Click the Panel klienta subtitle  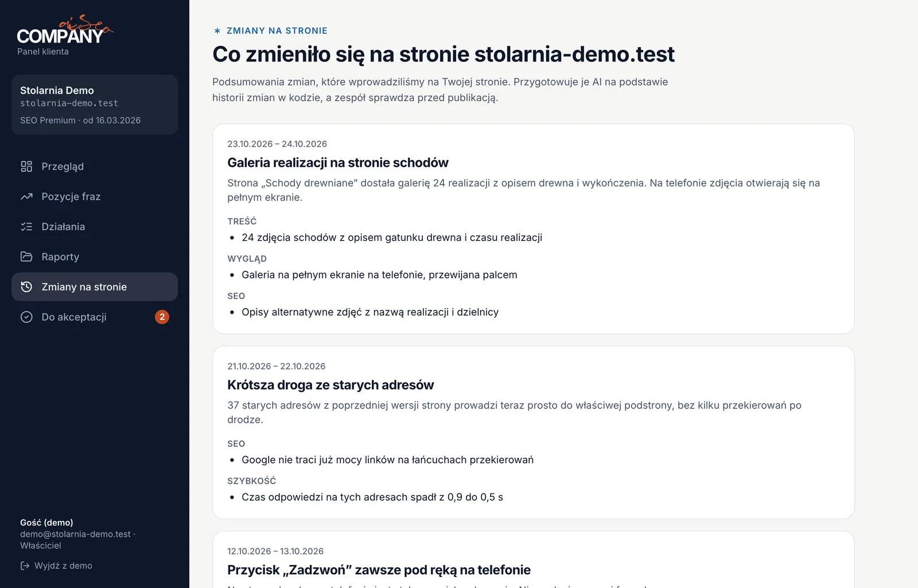pos(43,52)
